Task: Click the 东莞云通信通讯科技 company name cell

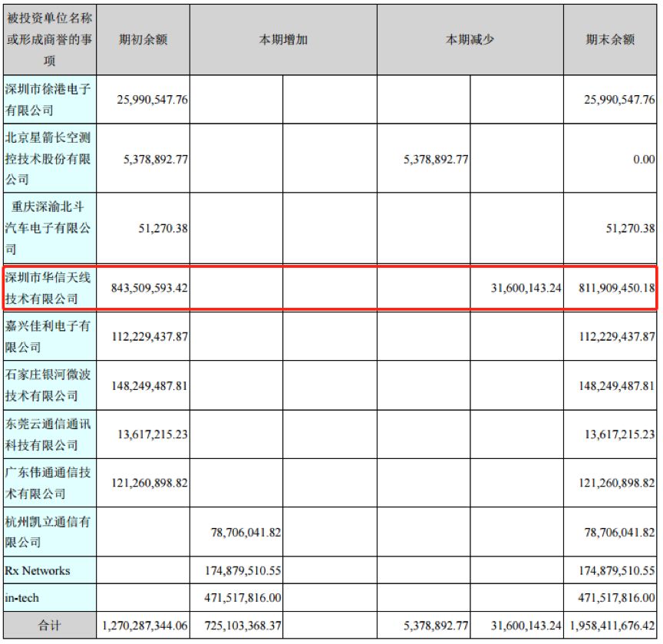Action: 48,434
